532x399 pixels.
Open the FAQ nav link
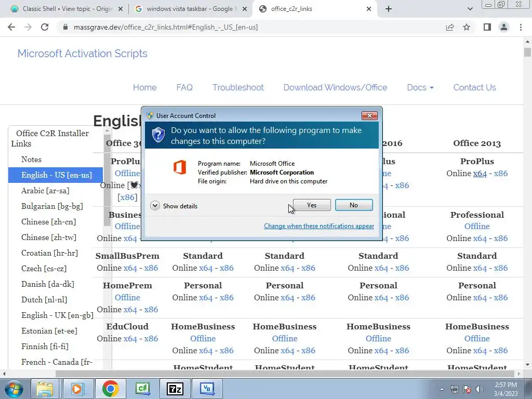point(184,87)
